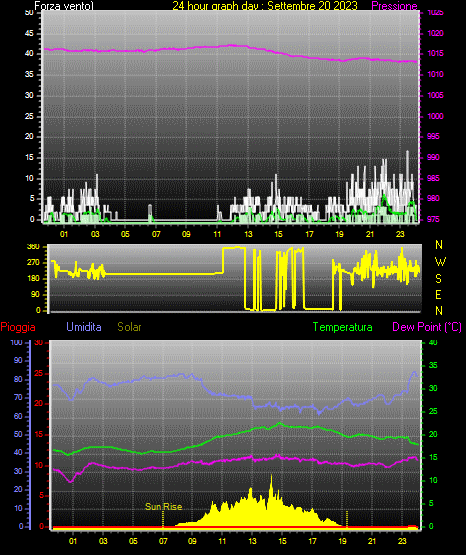The height and width of the screenshot is (555, 466).
Task: Click the 'Solar' legend label
Action: click(x=129, y=327)
